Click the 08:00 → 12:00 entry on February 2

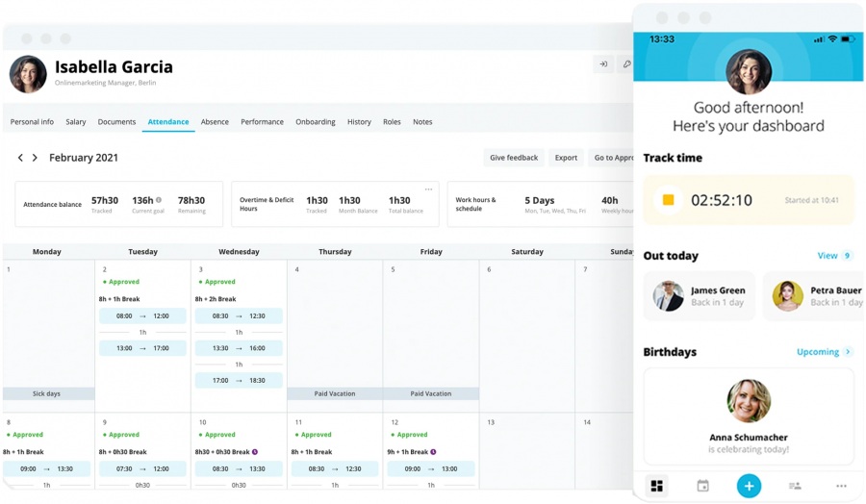[x=142, y=316]
